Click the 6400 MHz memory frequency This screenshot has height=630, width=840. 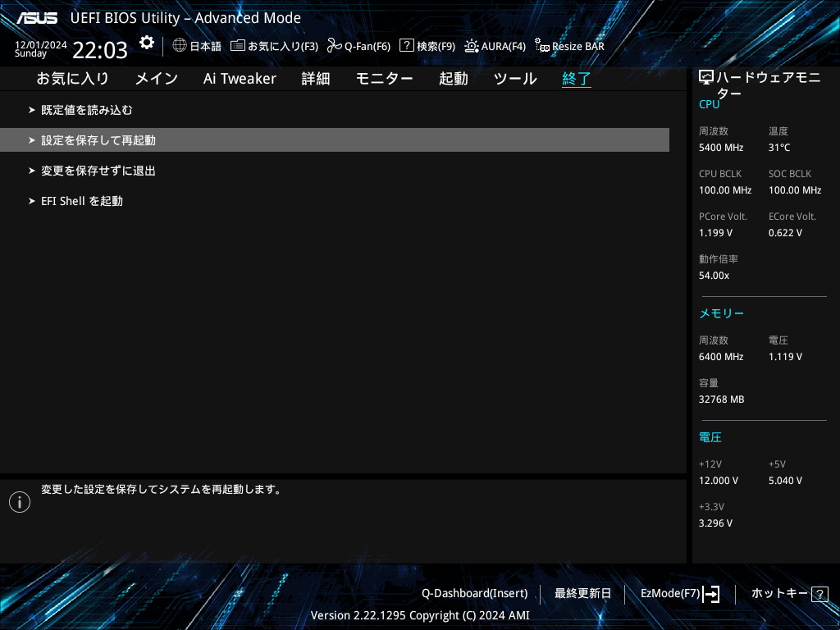point(721,357)
